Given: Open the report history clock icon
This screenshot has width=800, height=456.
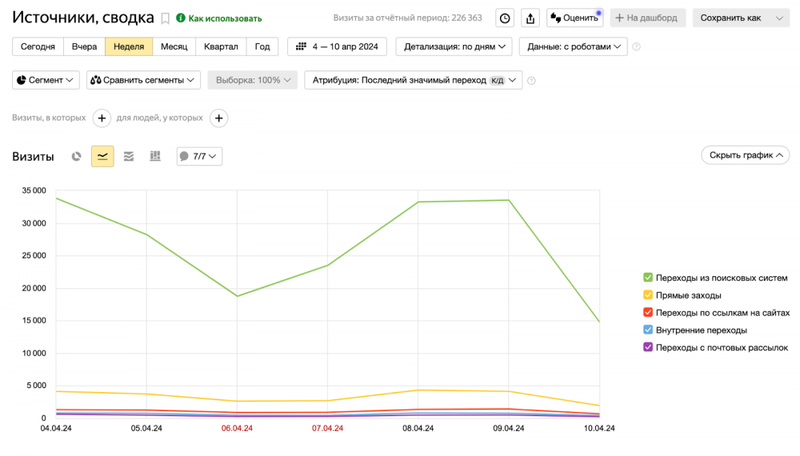Looking at the screenshot, I should click(505, 18).
